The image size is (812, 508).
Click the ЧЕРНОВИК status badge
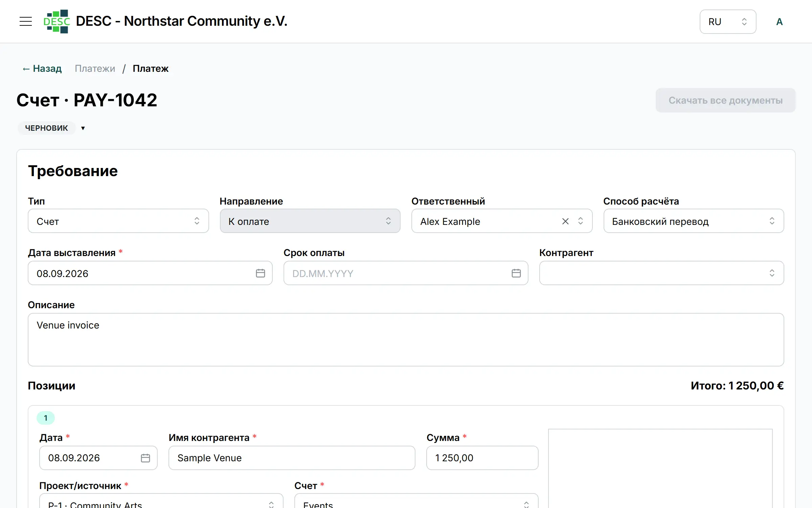pos(46,128)
